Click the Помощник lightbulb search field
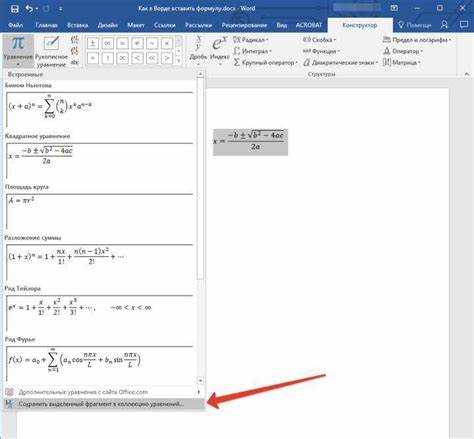Image resolution: width=474 pixels, height=439 pixels. coord(415,25)
